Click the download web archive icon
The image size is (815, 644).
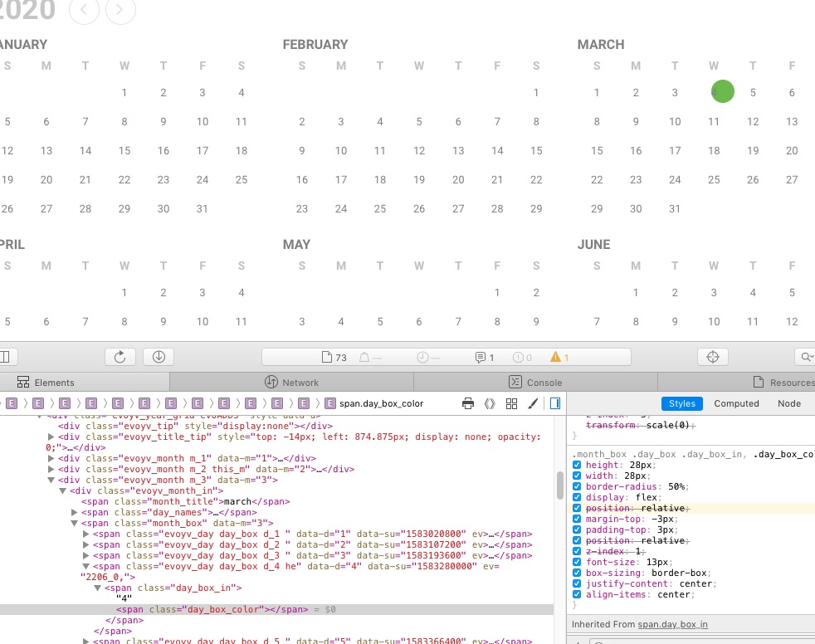(x=159, y=357)
